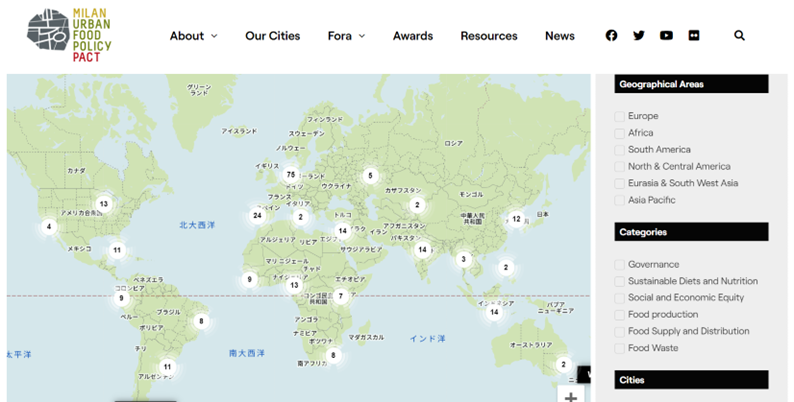
Task: Open the Our Cities menu item
Action: 272,36
